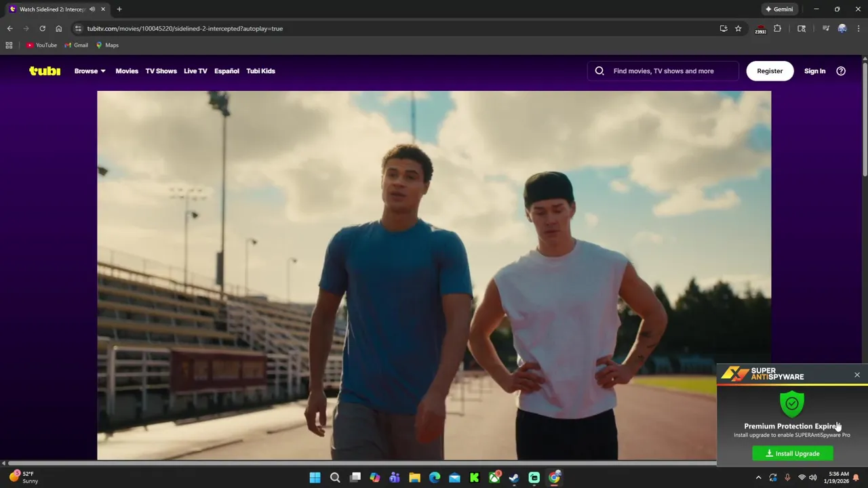Open the Maps bookmark
Screen dimensions: 868x488
[107, 45]
